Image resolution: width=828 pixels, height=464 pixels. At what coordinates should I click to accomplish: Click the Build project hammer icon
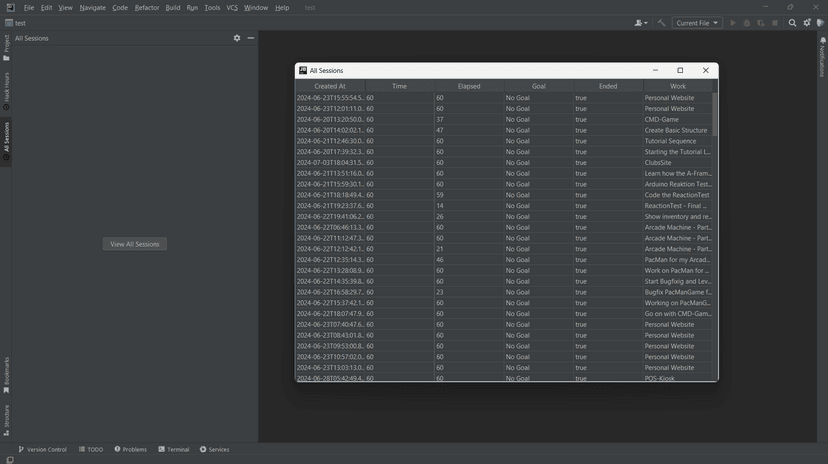pos(661,23)
